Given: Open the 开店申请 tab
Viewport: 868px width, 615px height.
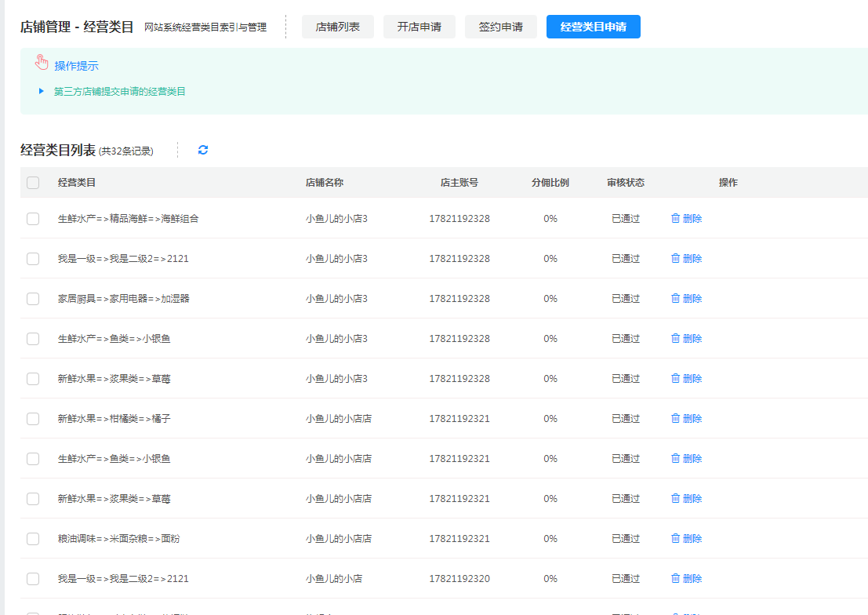Looking at the screenshot, I should (419, 27).
